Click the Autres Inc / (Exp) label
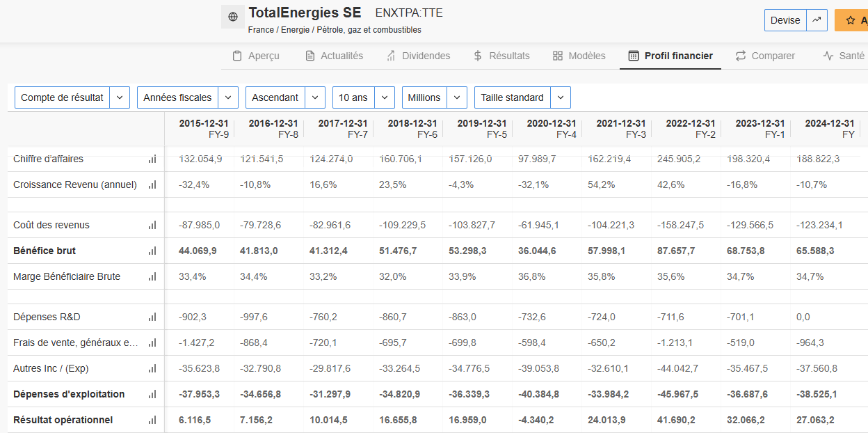868x433 pixels. click(51, 368)
